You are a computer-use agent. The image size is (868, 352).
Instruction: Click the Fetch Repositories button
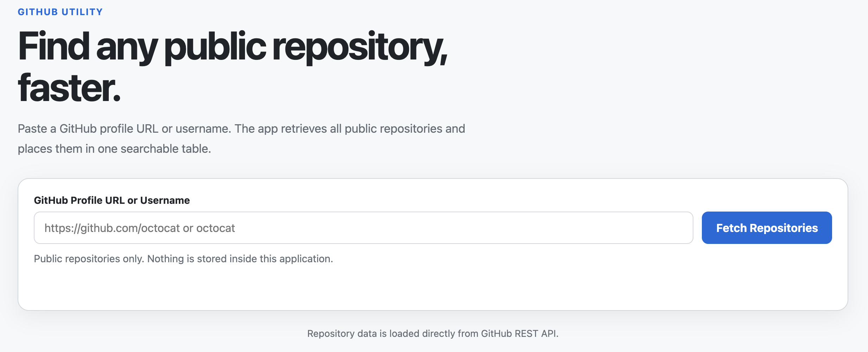[767, 228]
